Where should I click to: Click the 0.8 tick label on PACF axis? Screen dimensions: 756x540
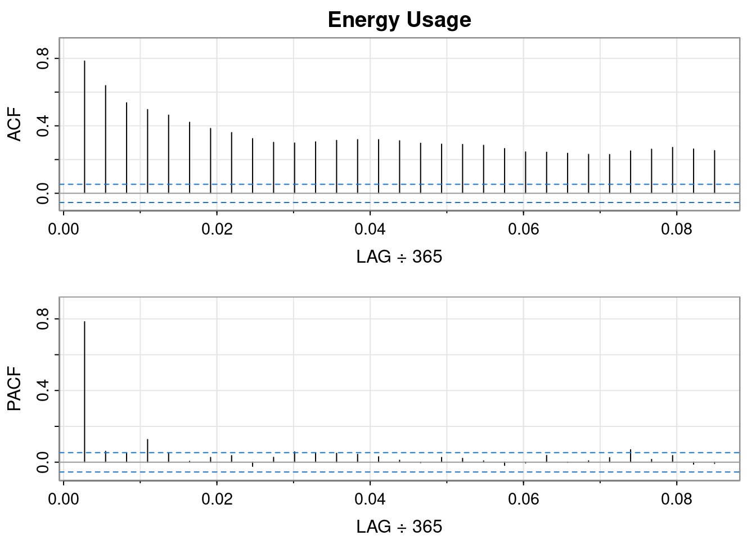pos(43,319)
